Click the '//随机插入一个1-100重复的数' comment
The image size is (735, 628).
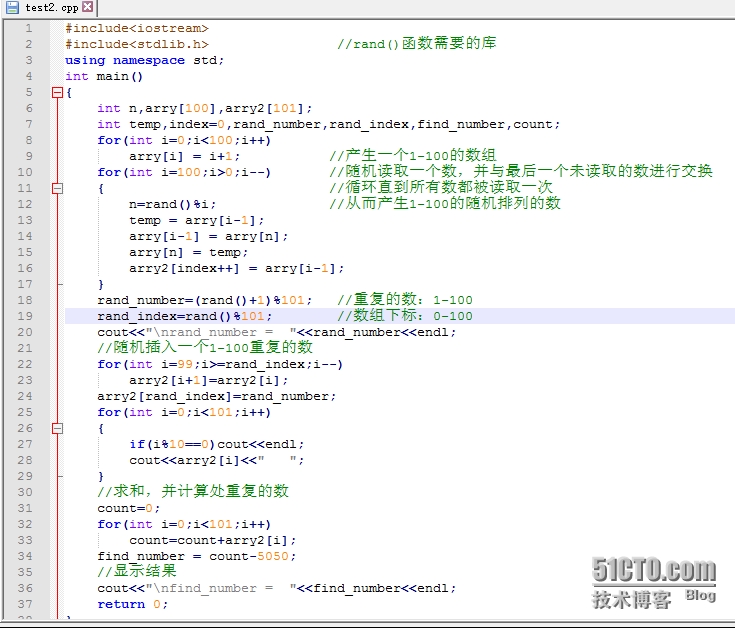click(x=205, y=347)
